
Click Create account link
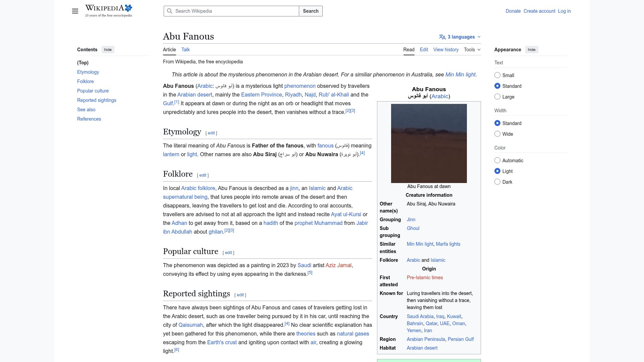tap(539, 11)
